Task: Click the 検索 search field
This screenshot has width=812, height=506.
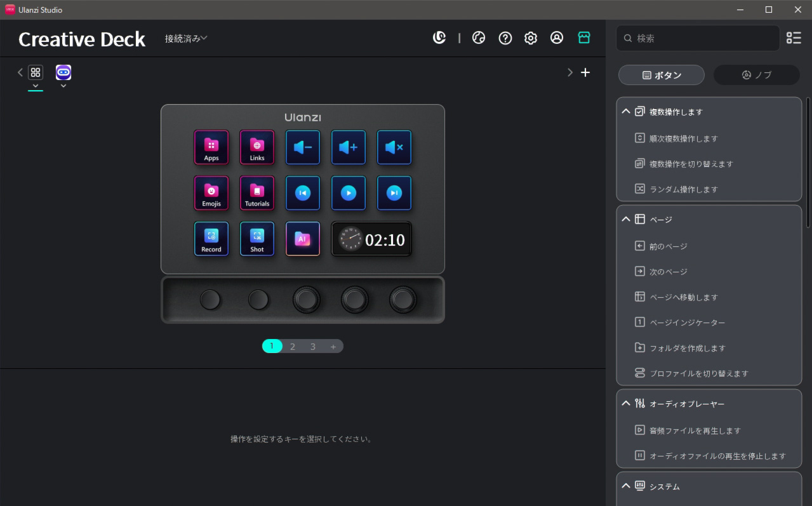Action: (698, 38)
